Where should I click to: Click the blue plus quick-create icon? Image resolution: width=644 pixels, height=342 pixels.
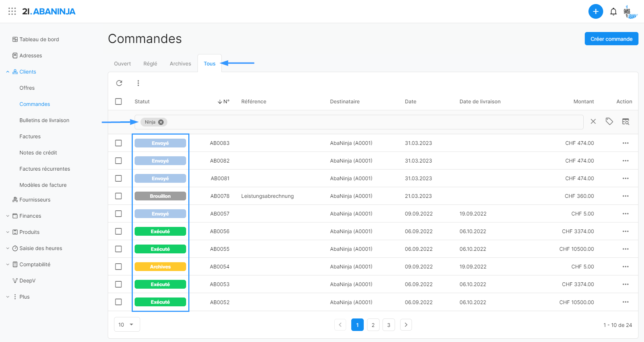[x=595, y=11]
